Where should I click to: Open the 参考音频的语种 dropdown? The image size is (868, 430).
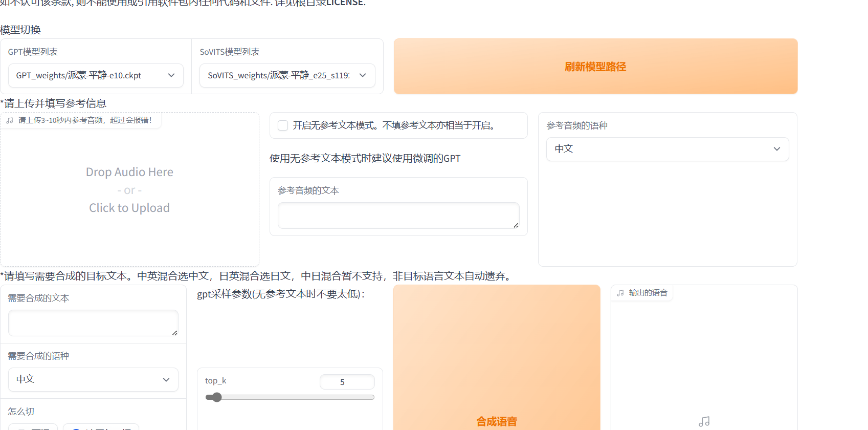(667, 149)
